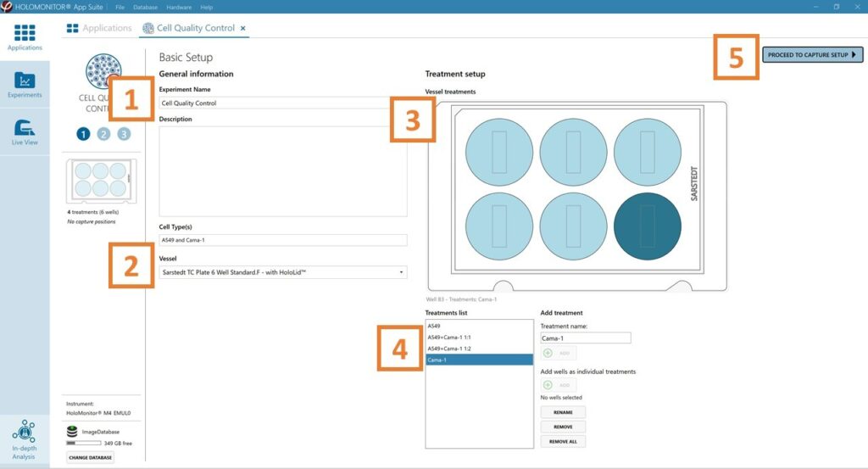This screenshot has width=868, height=469.
Task: Click the Applications tab grid icon
Action: point(73,28)
